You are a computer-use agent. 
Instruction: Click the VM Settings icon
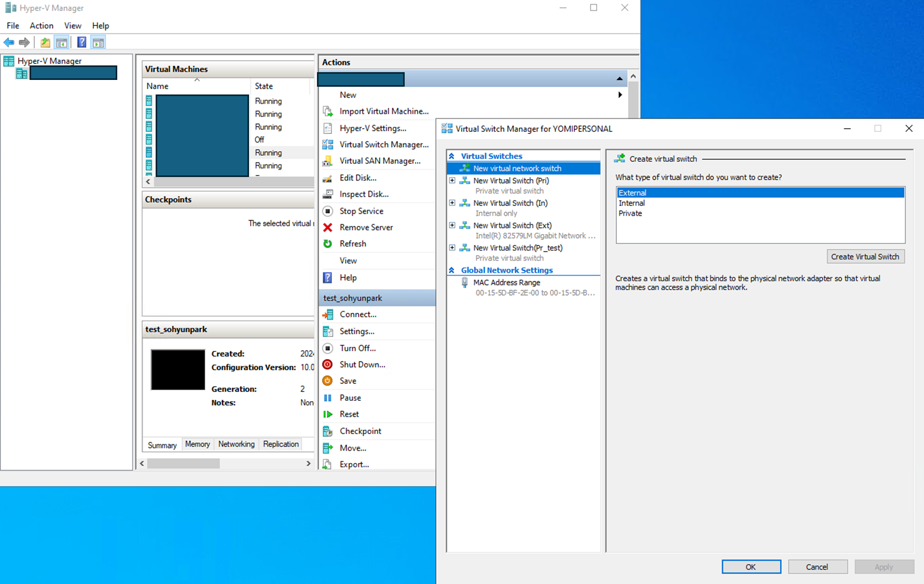[x=328, y=331]
